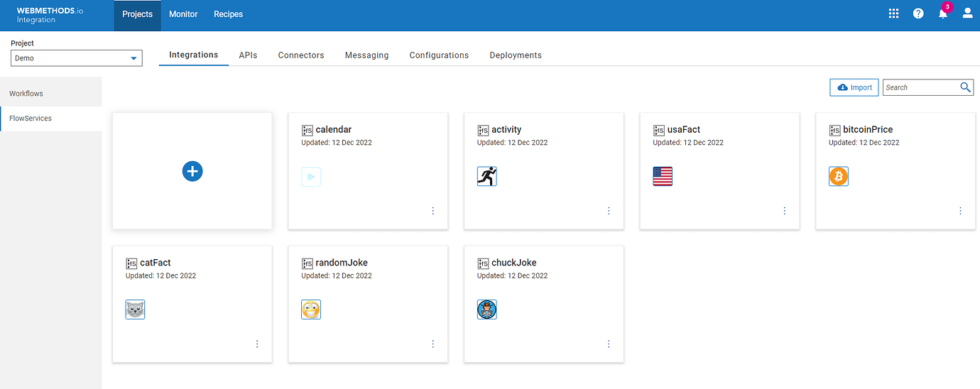This screenshot has height=389, width=980.
Task: Open the app switcher grid icon
Action: coord(894,13)
